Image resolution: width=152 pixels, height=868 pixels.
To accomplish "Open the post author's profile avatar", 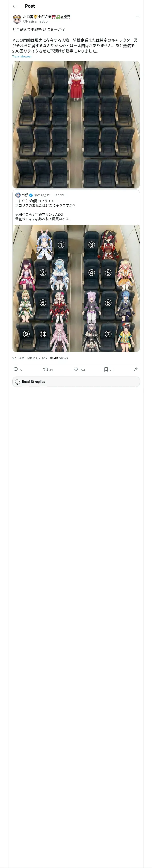I will [x=17, y=19].
